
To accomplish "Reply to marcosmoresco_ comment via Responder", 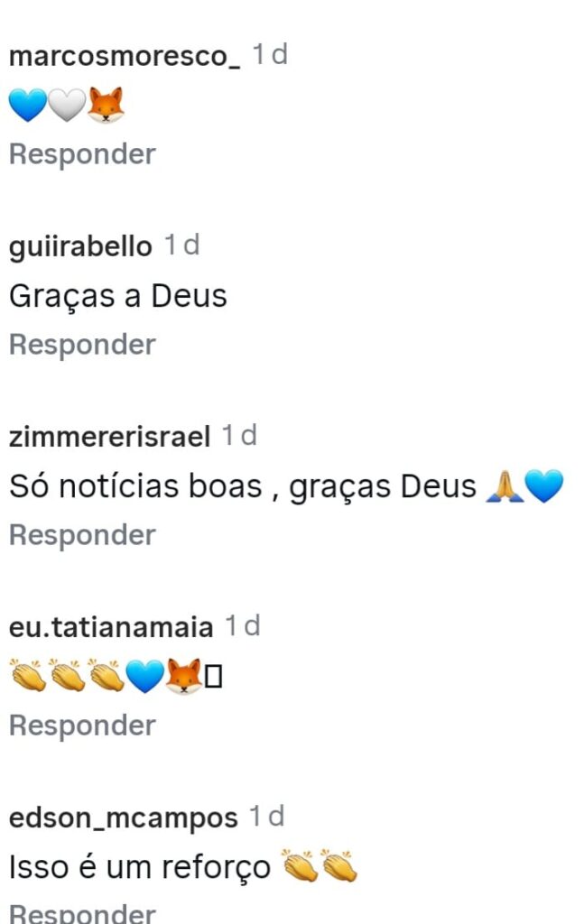I will tap(82, 154).
